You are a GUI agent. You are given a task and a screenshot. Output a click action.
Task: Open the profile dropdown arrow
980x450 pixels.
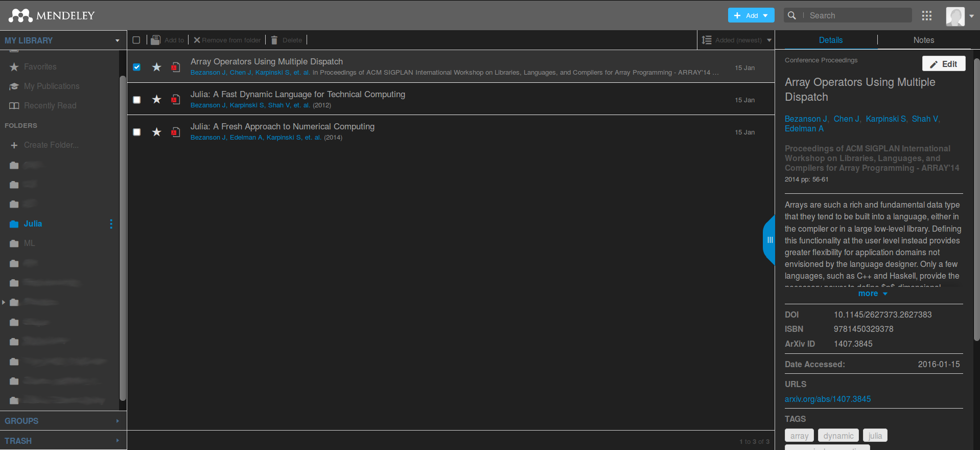pos(971,16)
